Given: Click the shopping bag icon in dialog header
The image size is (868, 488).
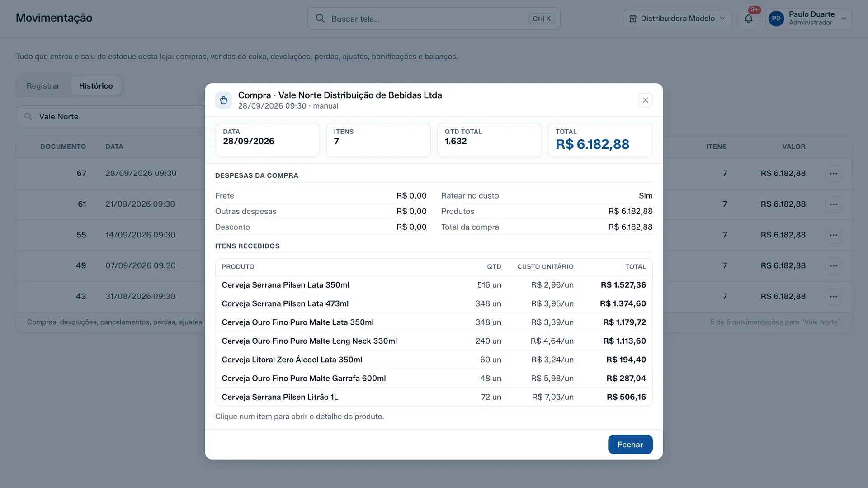Looking at the screenshot, I should pyautogui.click(x=223, y=100).
